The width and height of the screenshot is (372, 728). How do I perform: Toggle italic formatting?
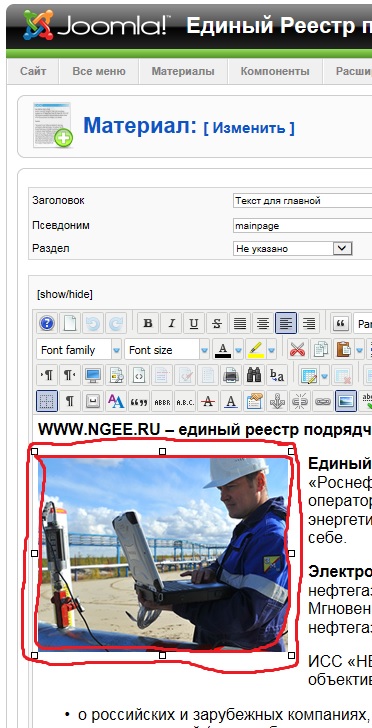[x=171, y=323]
